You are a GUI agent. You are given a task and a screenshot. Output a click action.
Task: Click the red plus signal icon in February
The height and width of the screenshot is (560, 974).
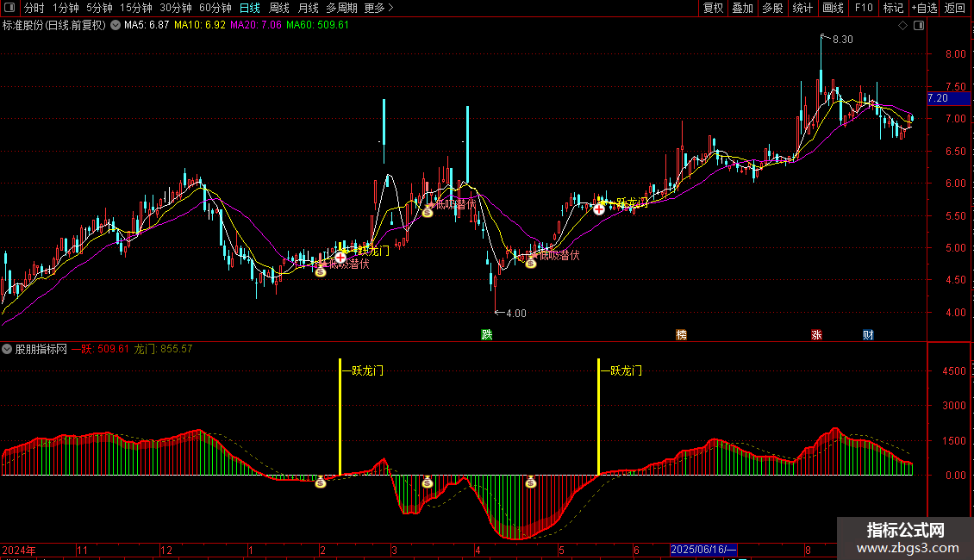tap(340, 257)
